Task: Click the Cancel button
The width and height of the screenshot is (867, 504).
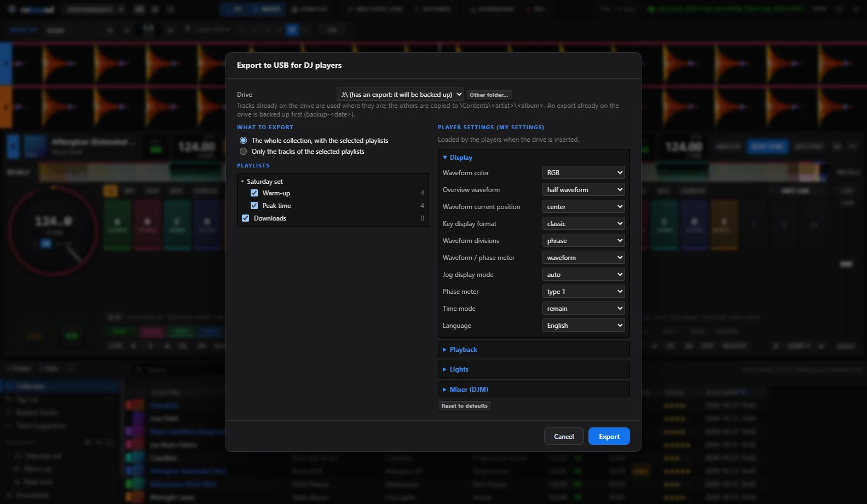Action: tap(564, 437)
